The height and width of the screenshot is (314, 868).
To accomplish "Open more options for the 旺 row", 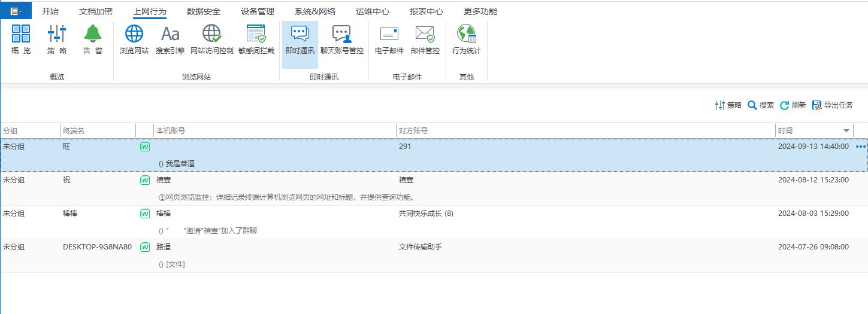I will pyautogui.click(x=861, y=147).
